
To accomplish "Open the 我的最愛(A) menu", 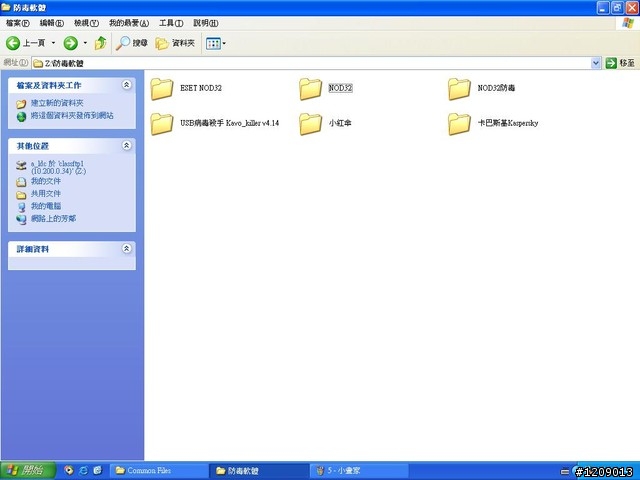I will coord(129,23).
